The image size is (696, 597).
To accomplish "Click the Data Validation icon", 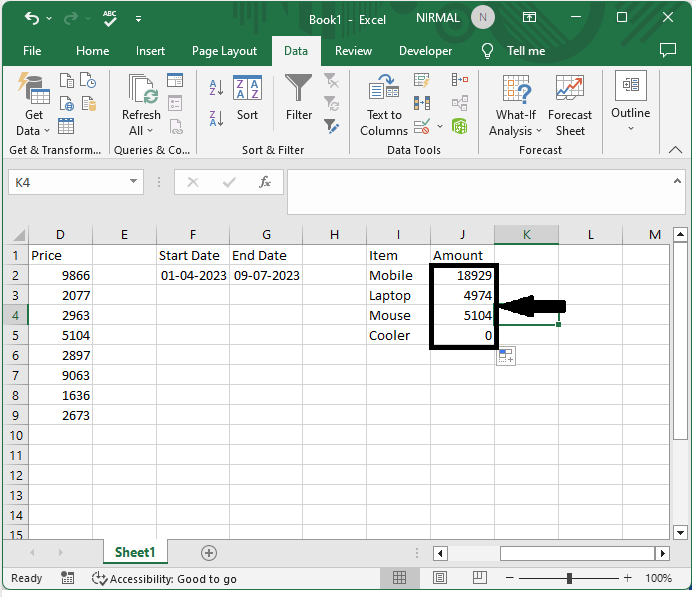I will tap(422, 127).
